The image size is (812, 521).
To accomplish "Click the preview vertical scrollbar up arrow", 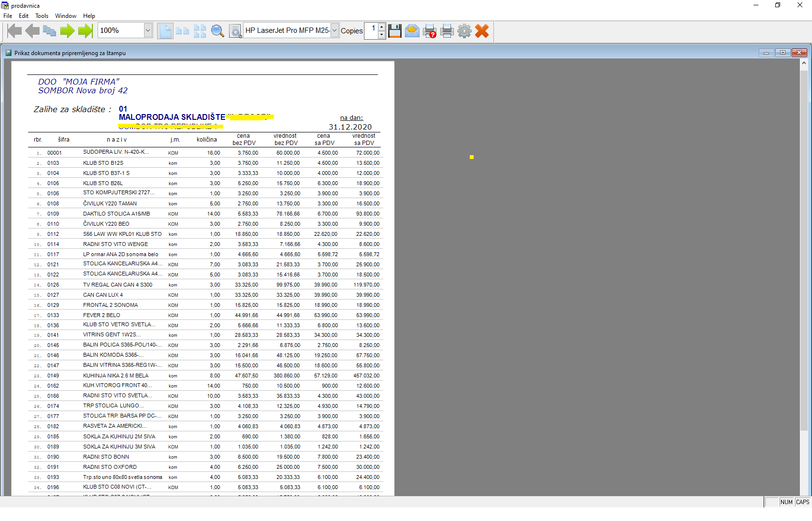I will coord(804,63).
